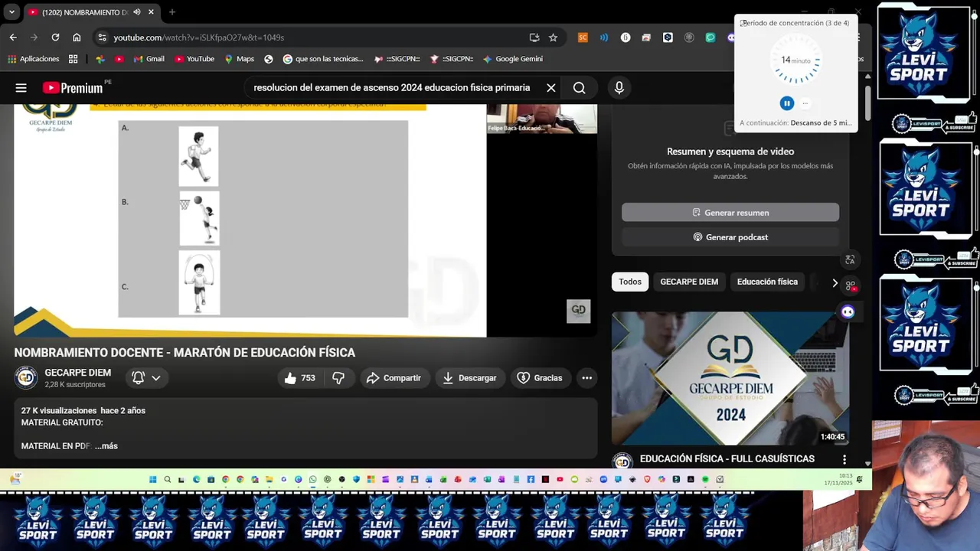Select the Todos filter chip
This screenshot has width=980, height=551.
[x=630, y=282]
